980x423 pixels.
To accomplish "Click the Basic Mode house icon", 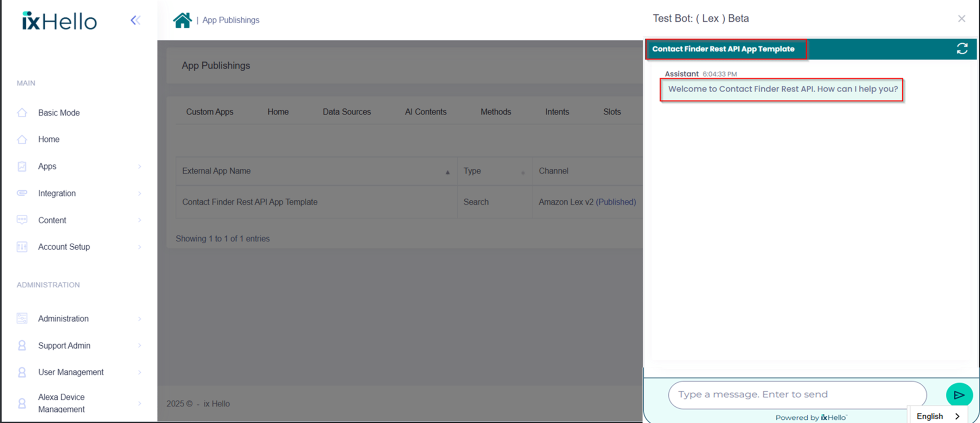I will point(22,113).
